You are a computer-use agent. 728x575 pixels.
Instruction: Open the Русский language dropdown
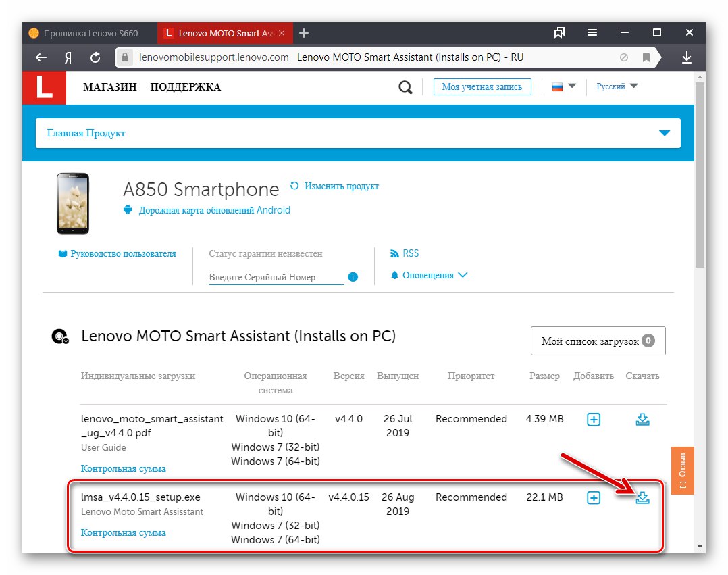(x=617, y=86)
